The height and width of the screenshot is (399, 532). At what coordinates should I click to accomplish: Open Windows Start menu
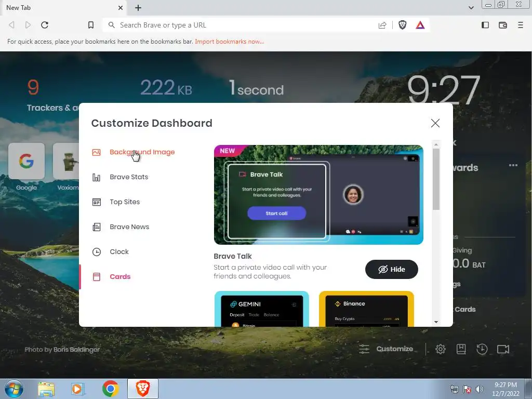14,389
